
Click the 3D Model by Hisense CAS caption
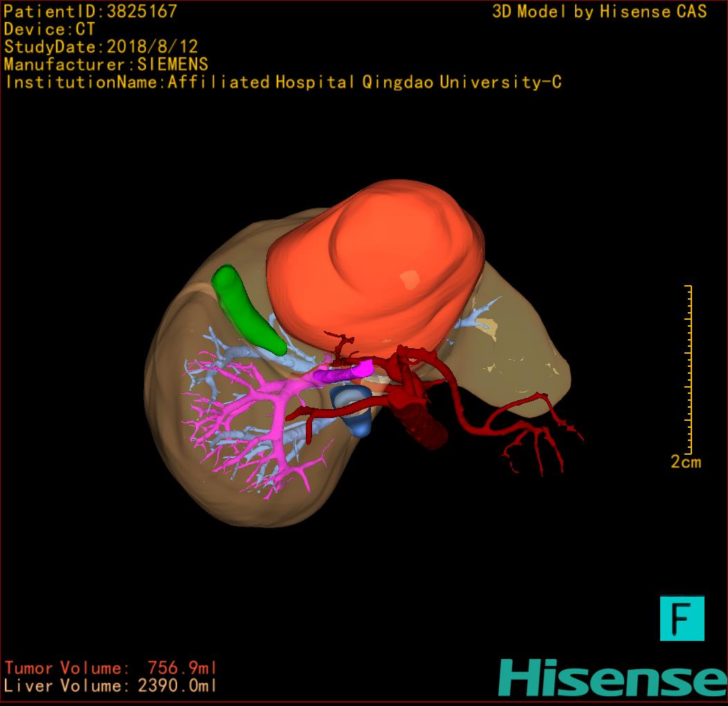click(x=599, y=11)
